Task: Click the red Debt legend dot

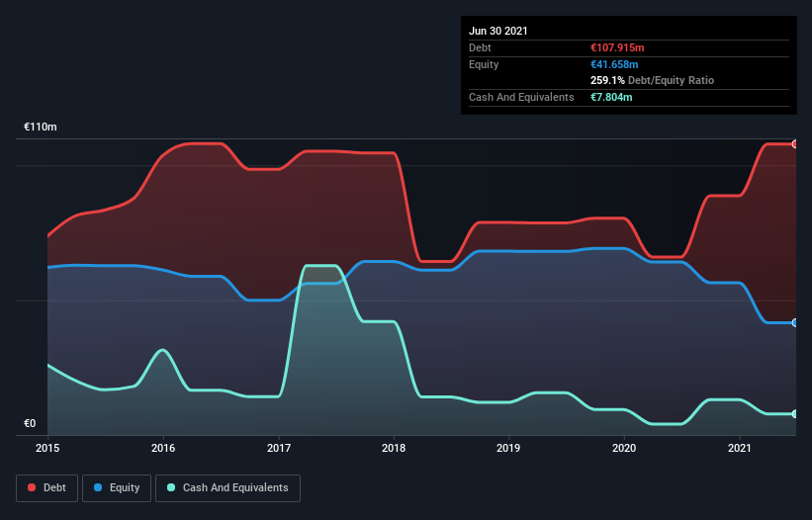Action: click(32, 487)
